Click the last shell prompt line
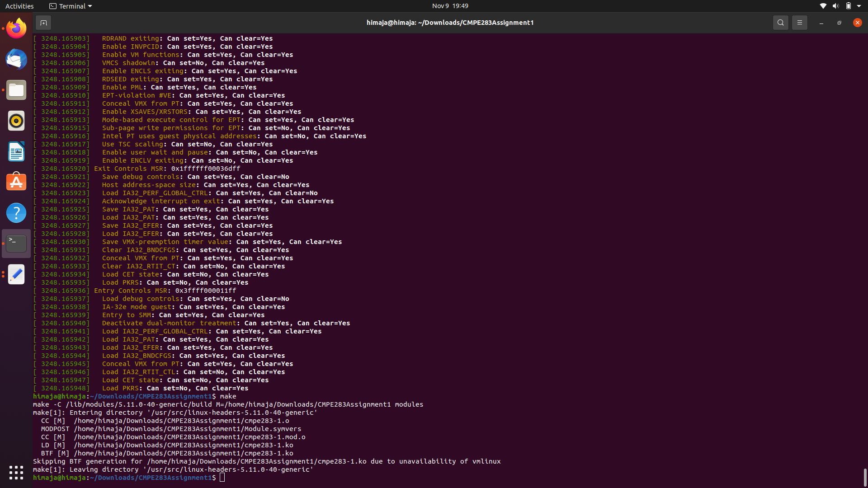 (129, 478)
